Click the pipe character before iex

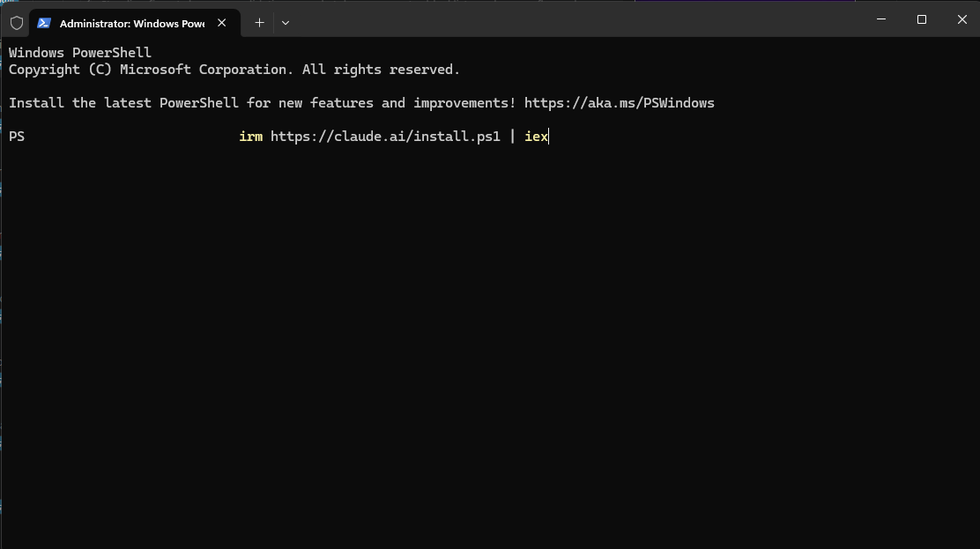[x=513, y=137]
